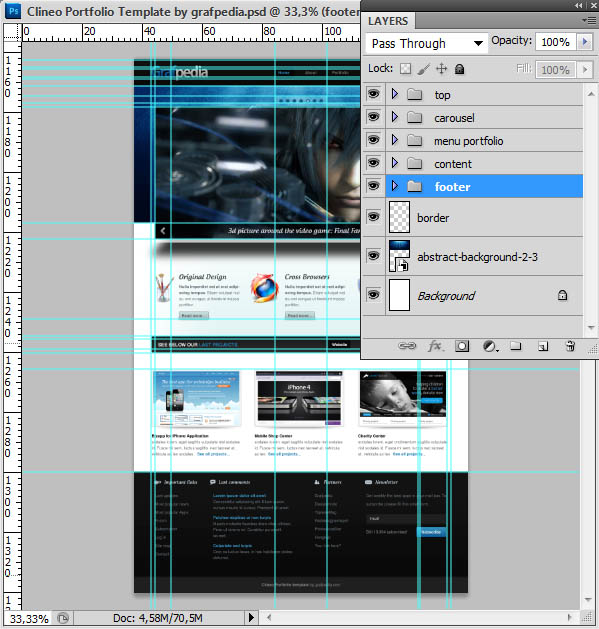599x629 pixels.
Task: Select the Lock image pixels brush icon
Action: pyautogui.click(x=424, y=69)
